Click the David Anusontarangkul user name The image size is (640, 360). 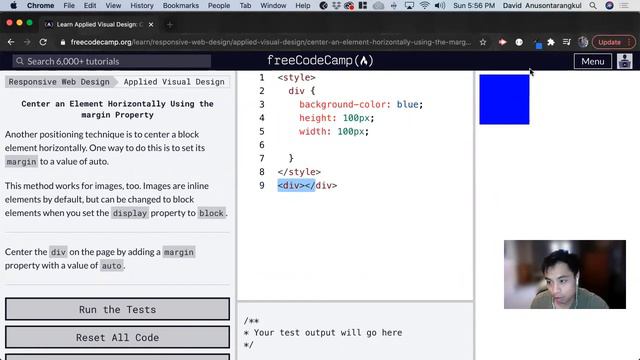(542, 5)
